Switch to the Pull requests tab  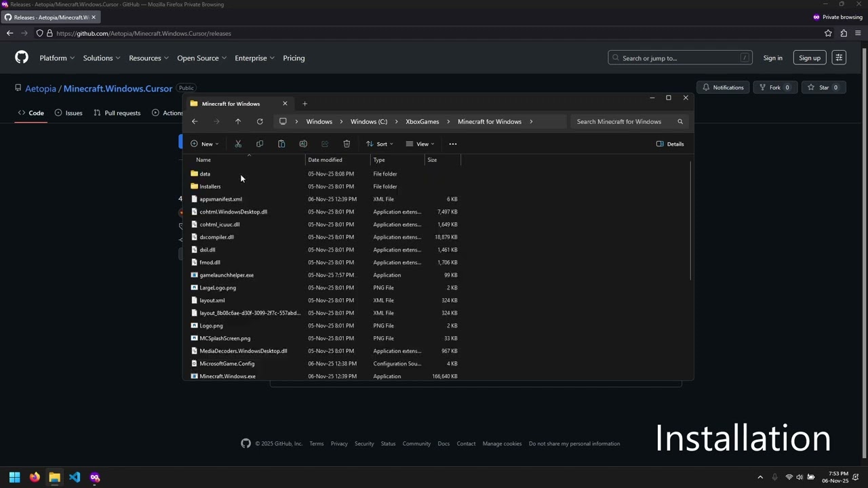click(x=117, y=113)
